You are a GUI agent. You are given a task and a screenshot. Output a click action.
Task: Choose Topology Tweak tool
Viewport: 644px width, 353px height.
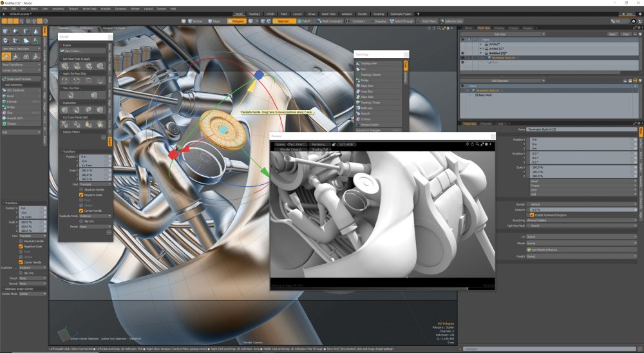click(x=378, y=102)
